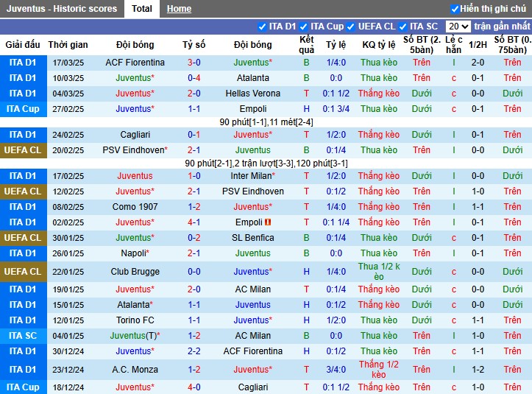
Task: Open Napoli team link on 26/01/25
Action: click(135, 253)
